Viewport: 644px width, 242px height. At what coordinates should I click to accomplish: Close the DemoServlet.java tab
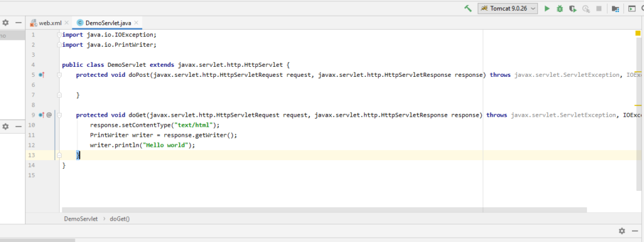[x=136, y=23]
